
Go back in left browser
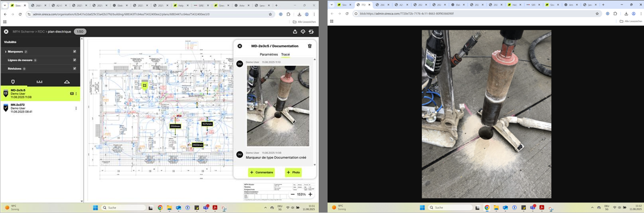[x=6, y=14]
